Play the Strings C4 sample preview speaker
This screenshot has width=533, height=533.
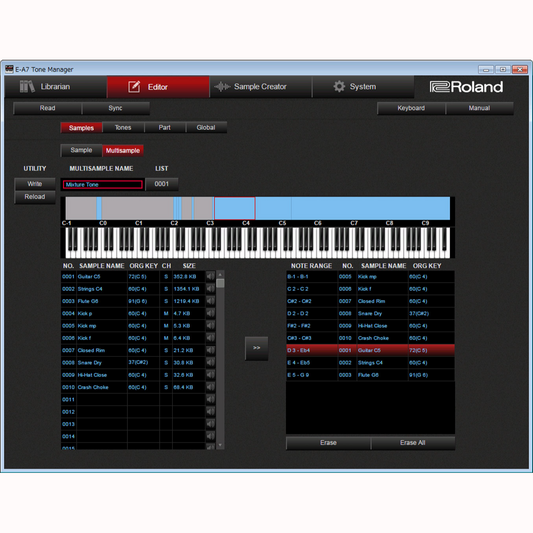pos(210,289)
